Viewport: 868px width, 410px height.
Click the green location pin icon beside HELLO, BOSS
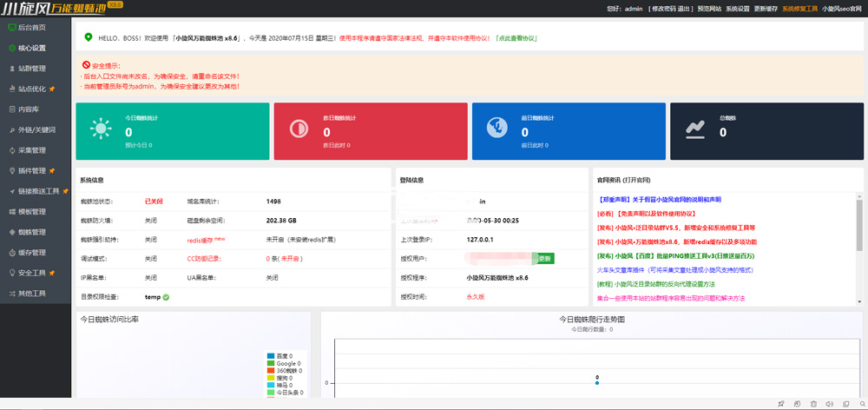tap(88, 38)
